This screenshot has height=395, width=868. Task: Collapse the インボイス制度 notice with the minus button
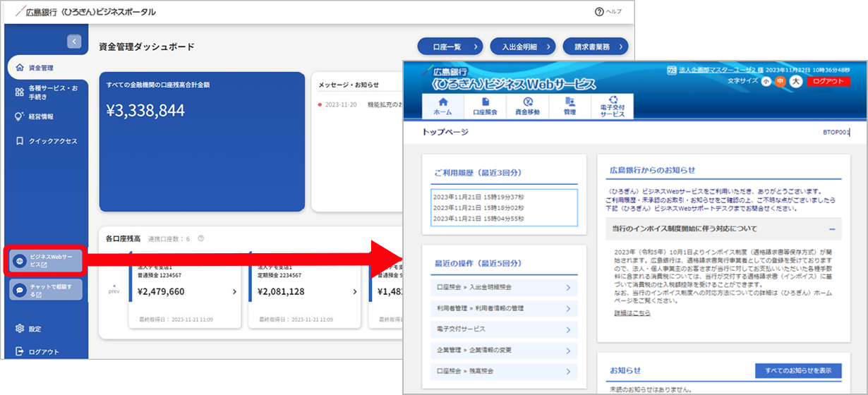(832, 229)
